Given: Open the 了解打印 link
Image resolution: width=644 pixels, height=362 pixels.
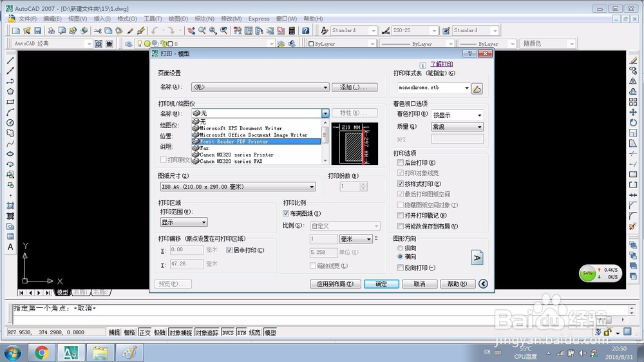Looking at the screenshot, I should (x=442, y=64).
